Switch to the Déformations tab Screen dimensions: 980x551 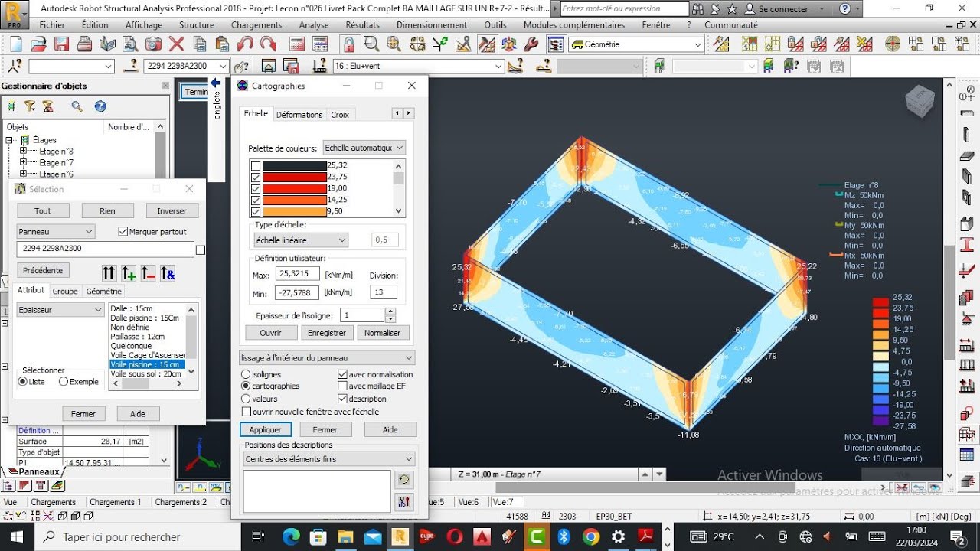[299, 115]
